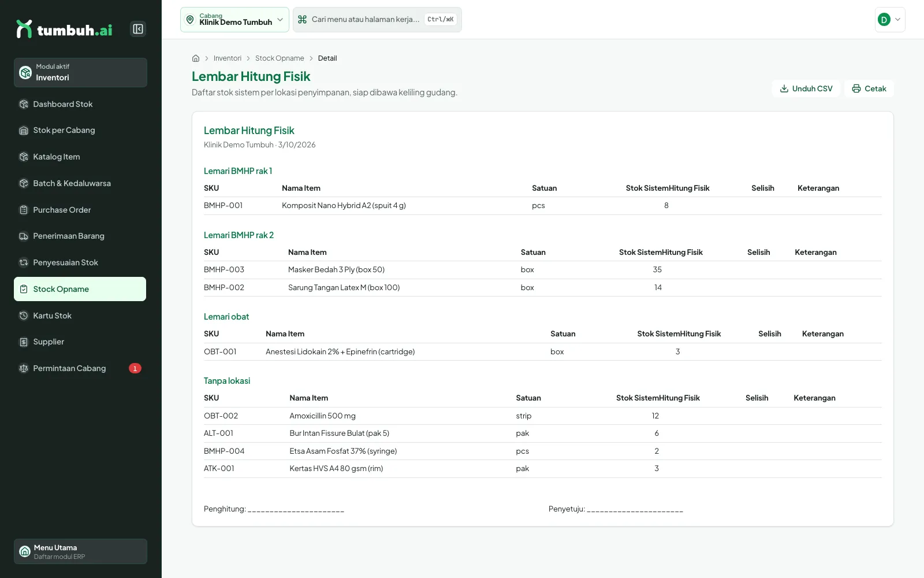Open Batch & Kedaluwarsa icon

24,183
